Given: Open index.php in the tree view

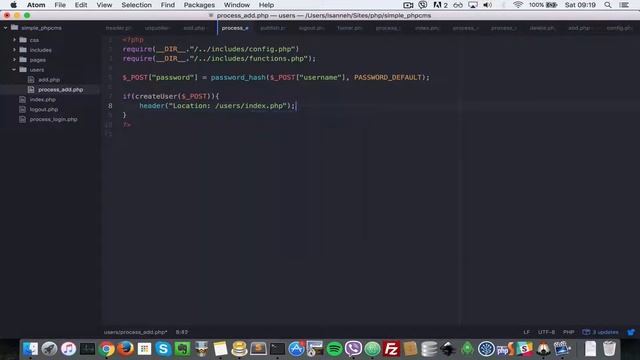Looking at the screenshot, I should pos(42,99).
